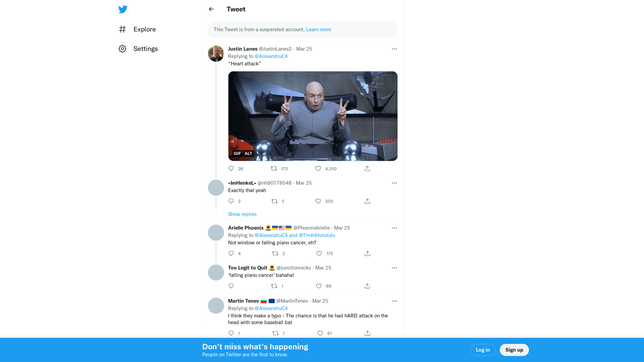This screenshot has height=362, width=644.
Task: Retweet Too Legit to Quit tweet
Action: [274, 286]
